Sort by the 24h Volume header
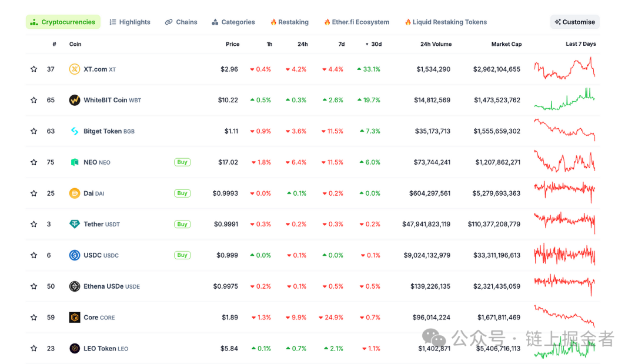The height and width of the screenshot is (364, 635). tap(436, 44)
